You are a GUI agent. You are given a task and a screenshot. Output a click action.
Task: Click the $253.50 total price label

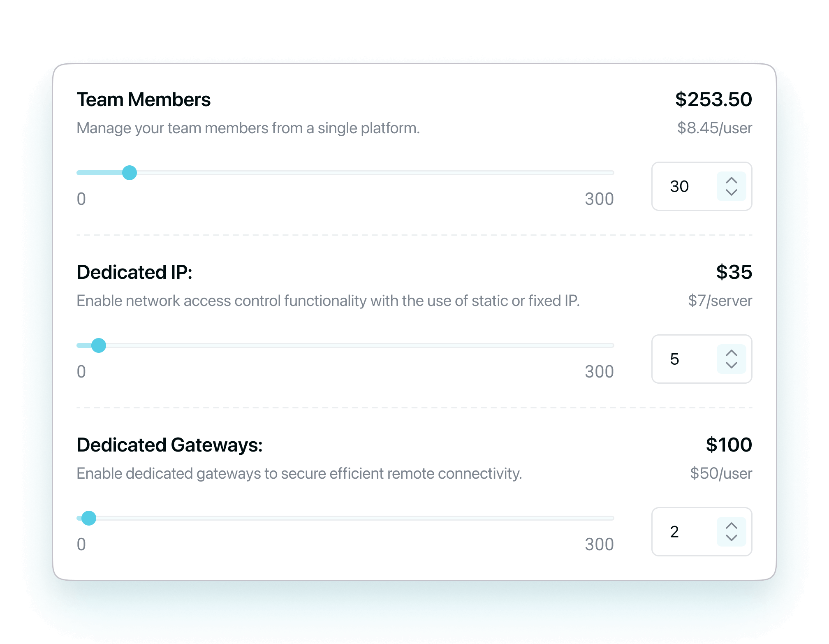pos(714,99)
